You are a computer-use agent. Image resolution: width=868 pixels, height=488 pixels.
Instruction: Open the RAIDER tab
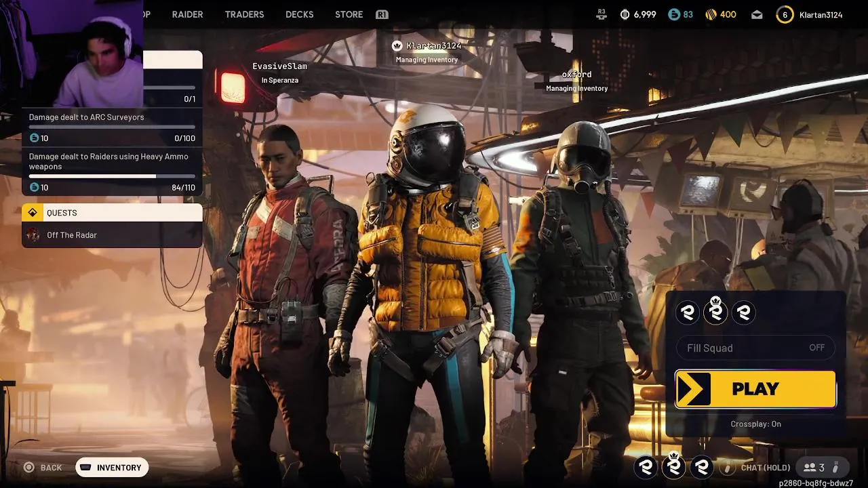187,14
